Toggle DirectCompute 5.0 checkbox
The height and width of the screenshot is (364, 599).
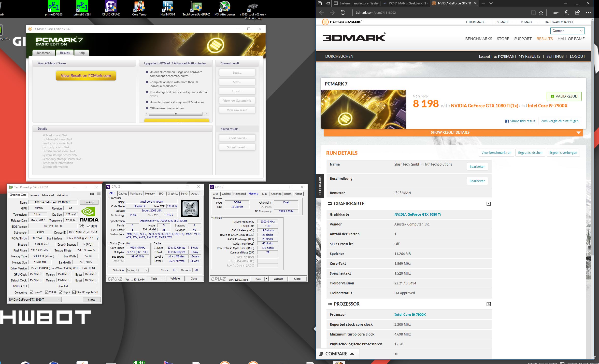click(x=74, y=292)
